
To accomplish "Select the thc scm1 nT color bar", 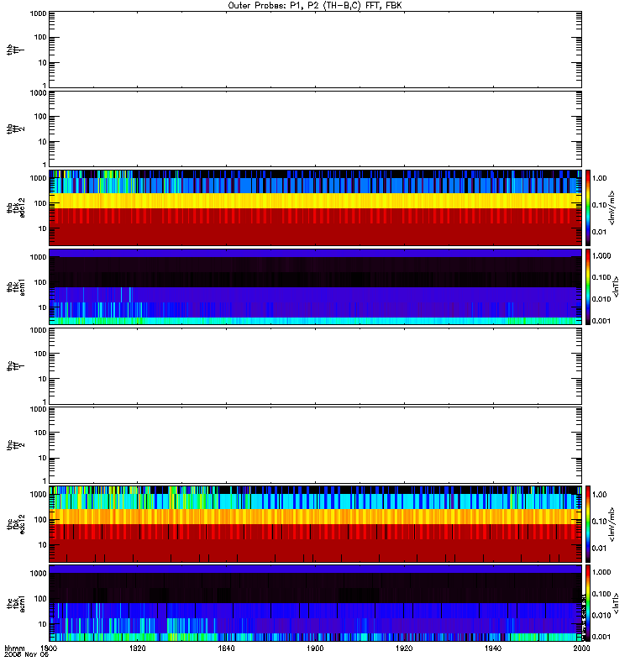I will pyautogui.click(x=588, y=603).
